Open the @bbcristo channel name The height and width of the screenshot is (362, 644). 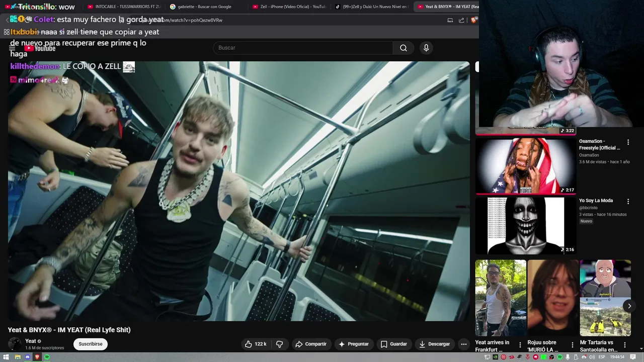tap(589, 208)
